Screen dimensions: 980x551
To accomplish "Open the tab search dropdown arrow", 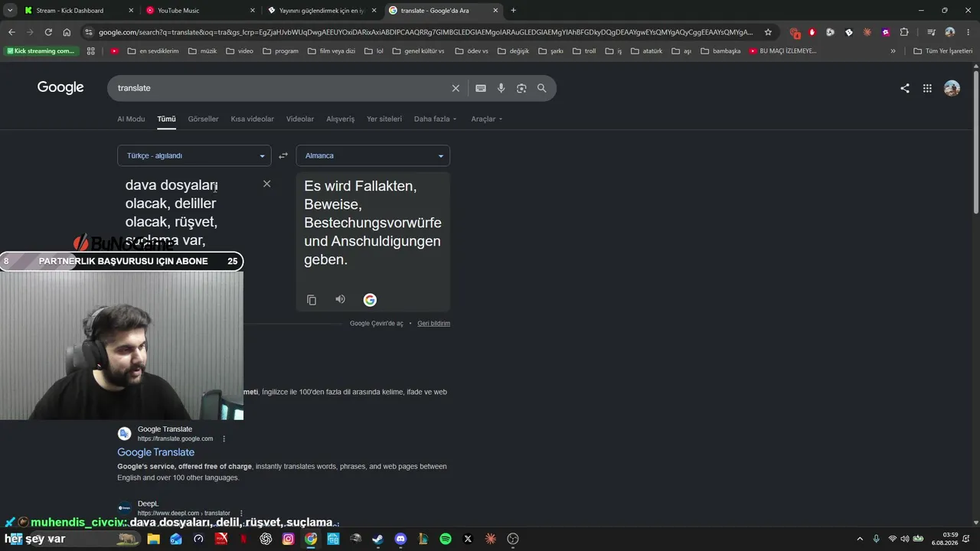I will point(10,10).
